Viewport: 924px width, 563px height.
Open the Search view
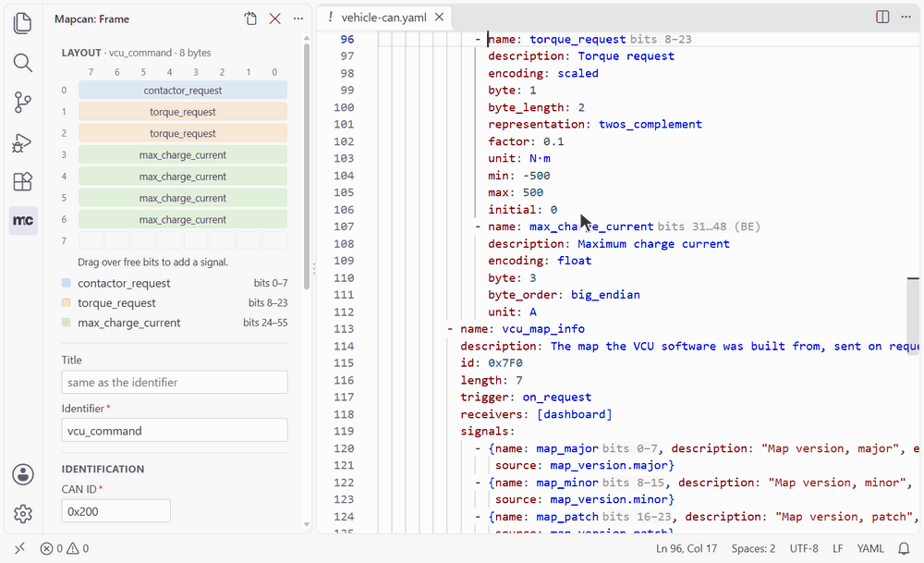pyautogui.click(x=22, y=63)
